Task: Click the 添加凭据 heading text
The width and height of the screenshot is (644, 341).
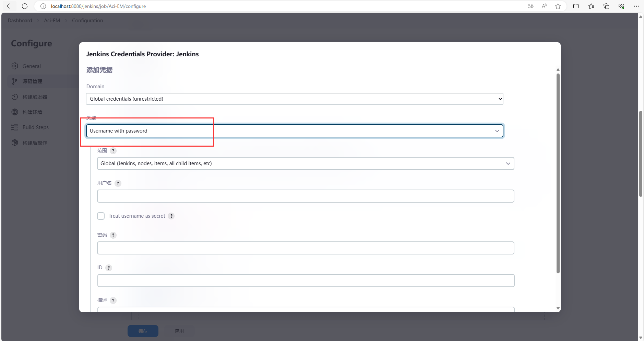Action: click(x=99, y=70)
